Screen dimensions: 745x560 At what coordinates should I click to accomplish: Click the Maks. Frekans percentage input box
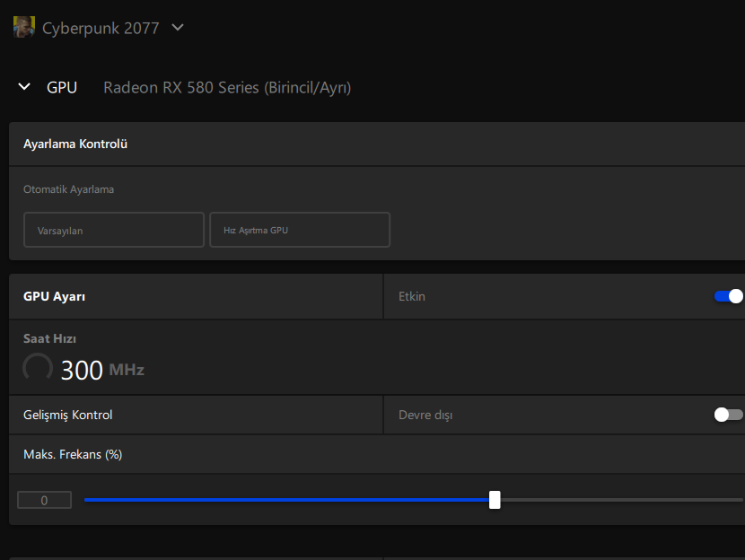44,501
